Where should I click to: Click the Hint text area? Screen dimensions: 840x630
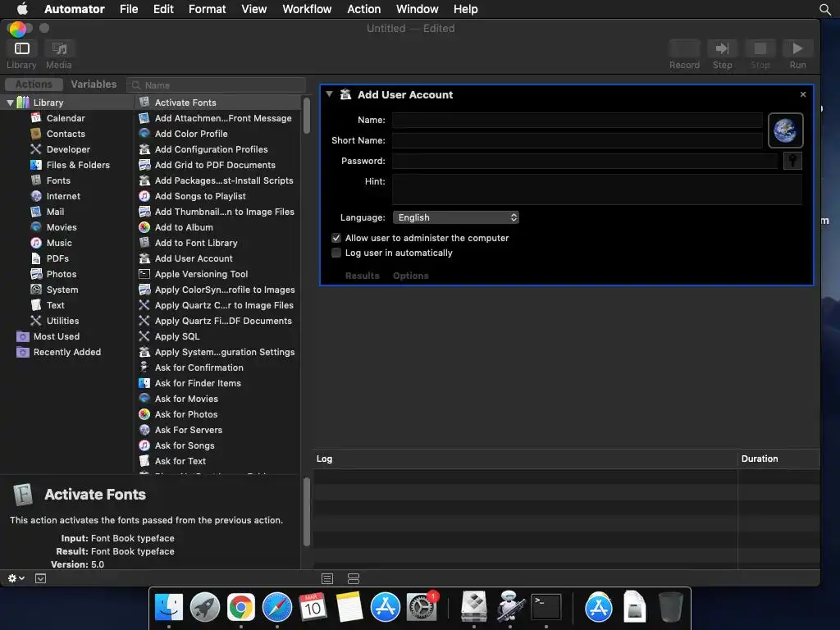[x=597, y=189]
